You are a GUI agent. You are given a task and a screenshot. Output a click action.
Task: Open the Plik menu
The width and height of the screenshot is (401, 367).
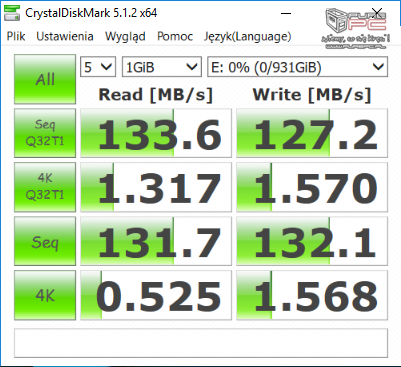[16, 36]
